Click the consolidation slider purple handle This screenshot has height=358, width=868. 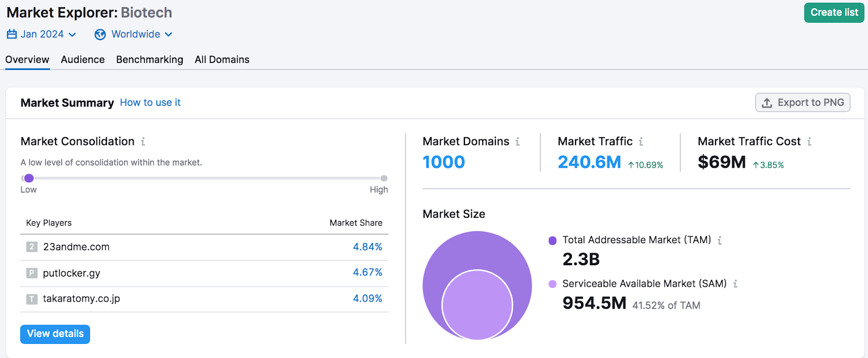(x=29, y=178)
